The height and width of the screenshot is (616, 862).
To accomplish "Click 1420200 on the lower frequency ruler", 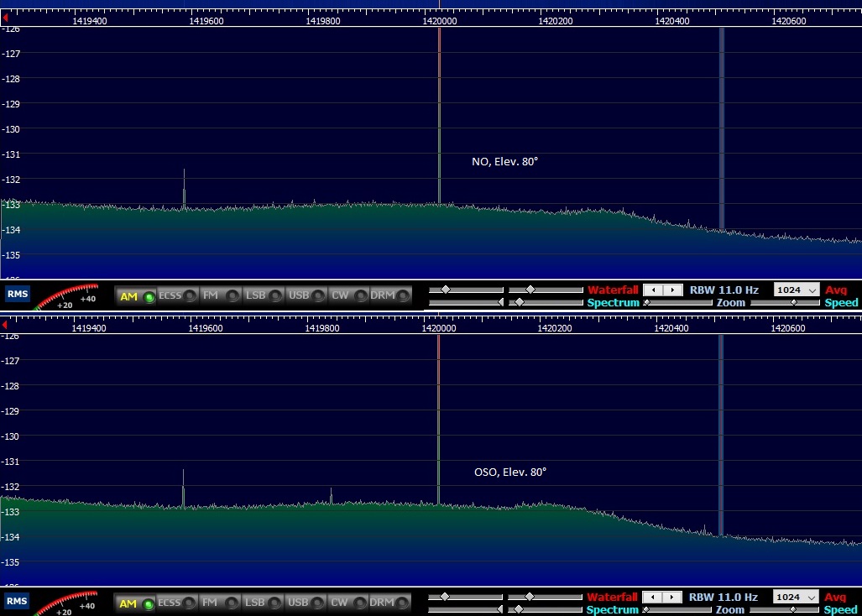I will click(555, 328).
